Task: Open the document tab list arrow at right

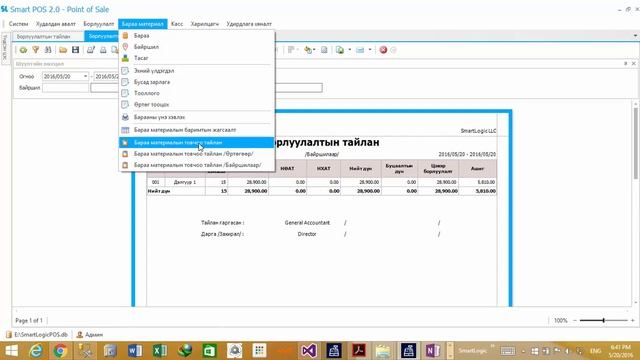Action: point(635,36)
